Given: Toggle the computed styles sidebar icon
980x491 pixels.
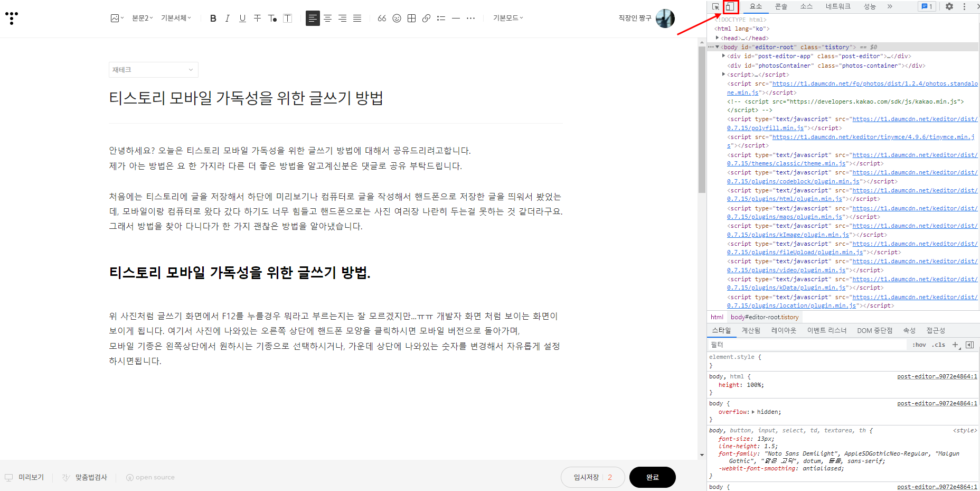Looking at the screenshot, I should (969, 345).
